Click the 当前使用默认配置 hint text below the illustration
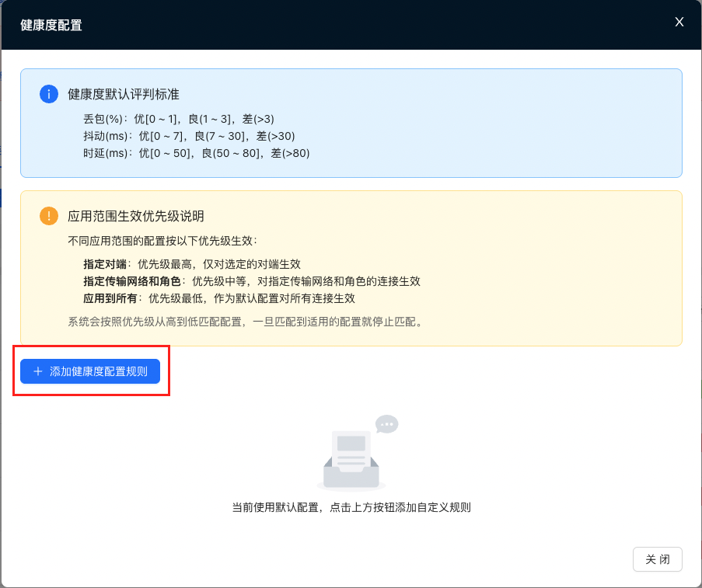Viewport: 702px width, 588px height. [351, 507]
